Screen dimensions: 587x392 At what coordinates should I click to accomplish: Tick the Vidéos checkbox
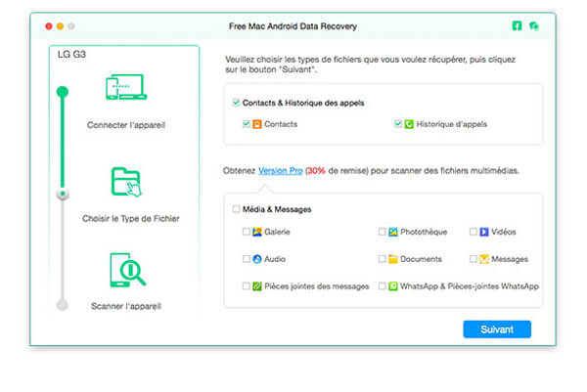pyautogui.click(x=474, y=232)
